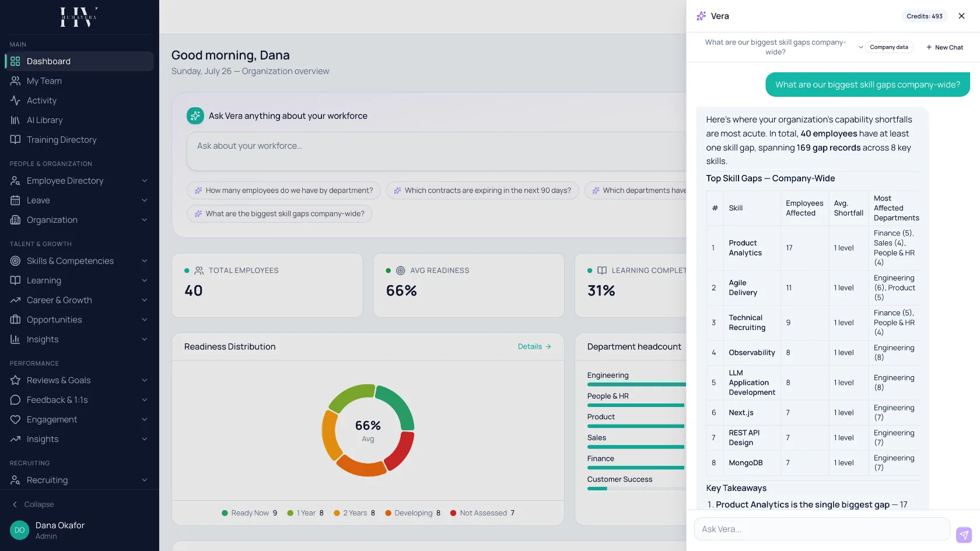
Task: Click the Engineering headcount bar
Action: click(x=636, y=384)
